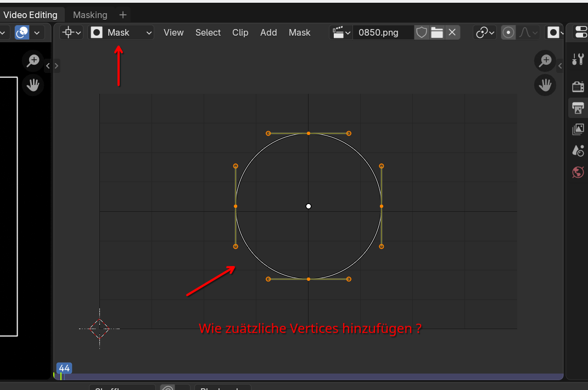Select the top point's right bezier handle
This screenshot has width=588, height=390.
tap(349, 133)
